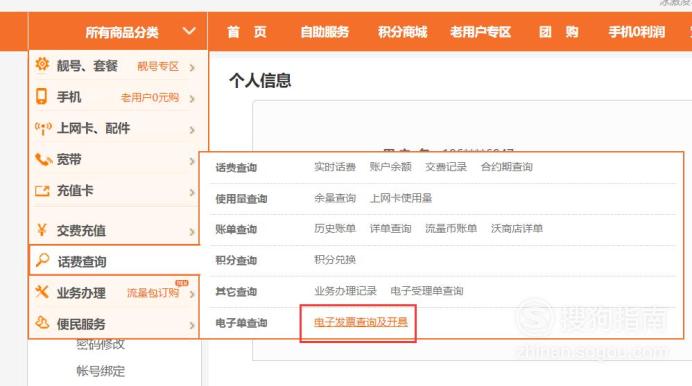
Task: Click the icon beside 便民服务
Action: pos(42,323)
